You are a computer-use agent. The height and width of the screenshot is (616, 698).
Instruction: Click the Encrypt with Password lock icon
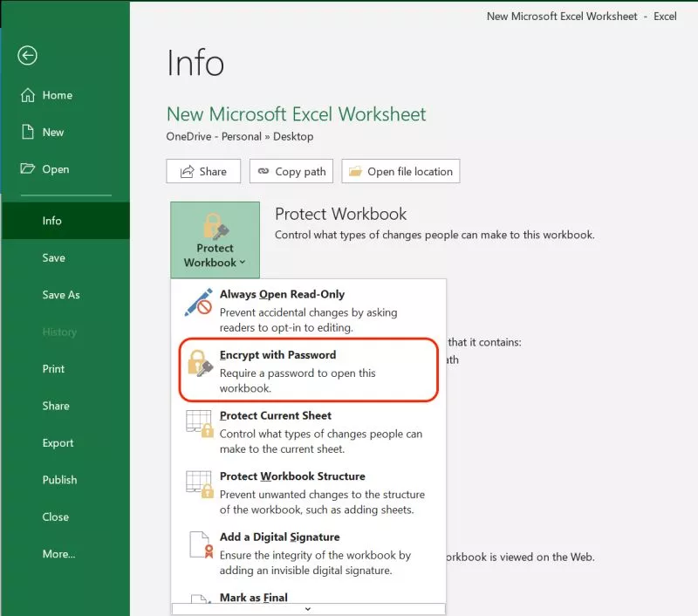coord(200,363)
